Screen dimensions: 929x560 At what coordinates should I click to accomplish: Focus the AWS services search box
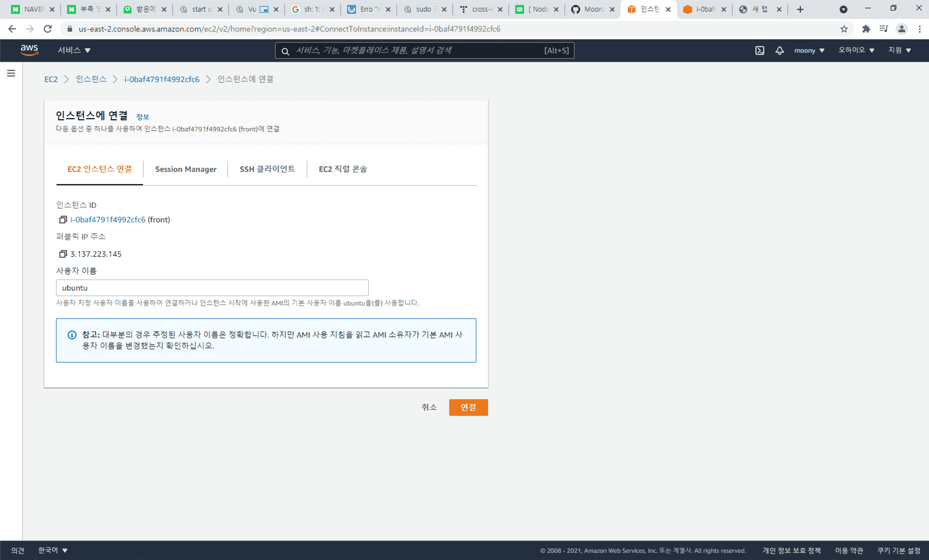click(x=425, y=50)
